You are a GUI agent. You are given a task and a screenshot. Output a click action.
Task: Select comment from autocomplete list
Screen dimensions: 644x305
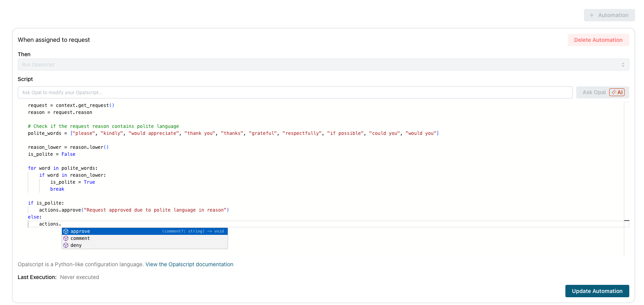coord(145,238)
